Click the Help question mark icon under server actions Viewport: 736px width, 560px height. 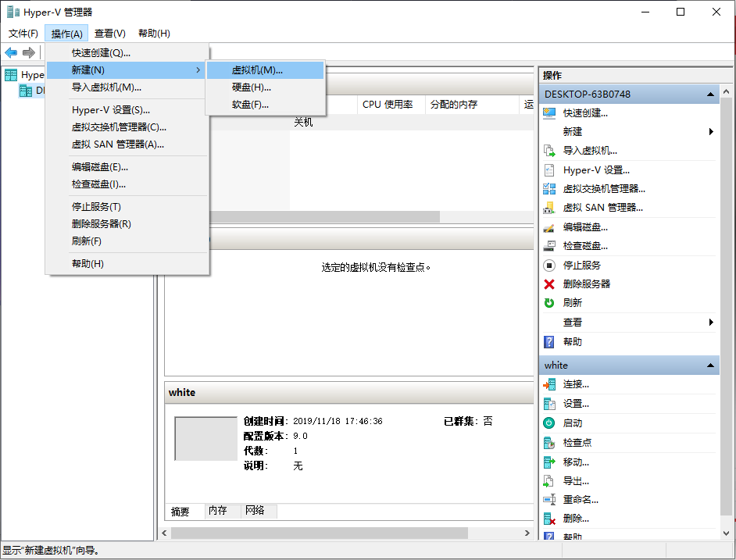549,342
